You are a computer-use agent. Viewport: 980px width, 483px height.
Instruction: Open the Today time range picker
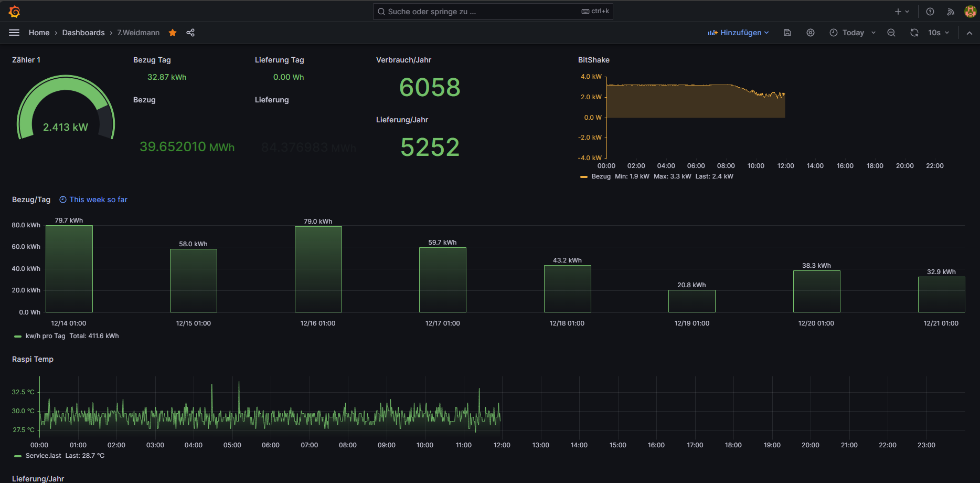(853, 33)
